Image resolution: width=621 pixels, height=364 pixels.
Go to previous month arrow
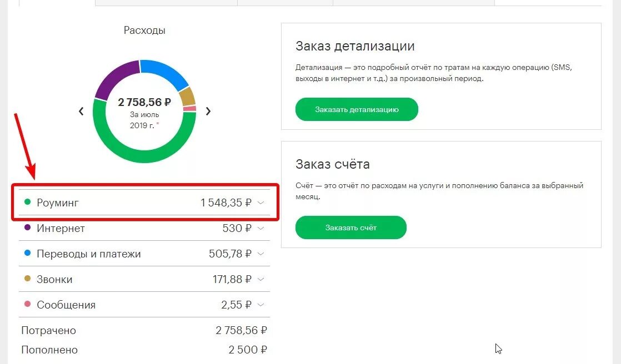pyautogui.click(x=81, y=112)
